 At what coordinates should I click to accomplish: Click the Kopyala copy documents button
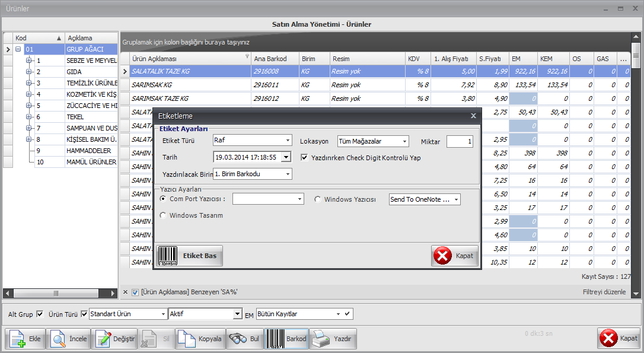coord(200,339)
